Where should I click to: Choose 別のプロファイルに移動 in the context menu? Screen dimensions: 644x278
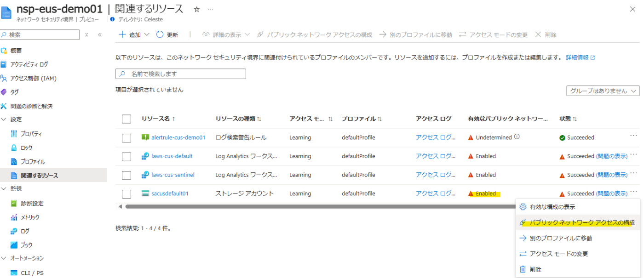click(x=578, y=238)
